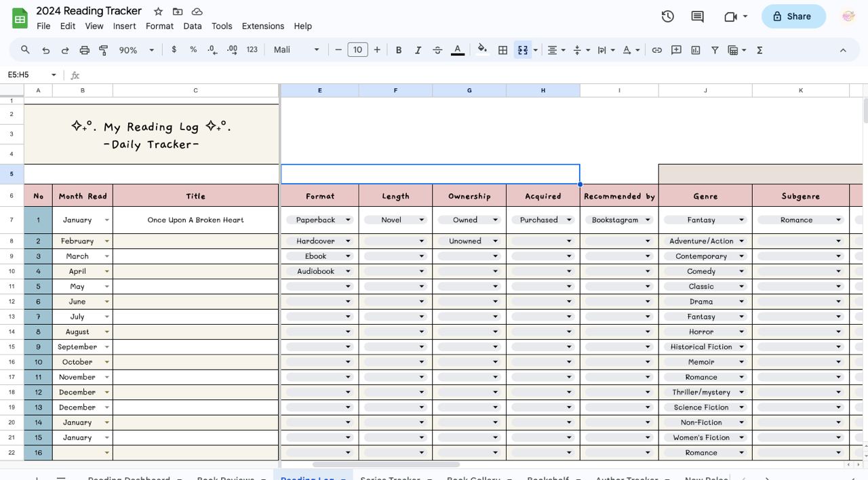Insert a chart from toolbar
The image size is (868, 480).
pos(695,50)
